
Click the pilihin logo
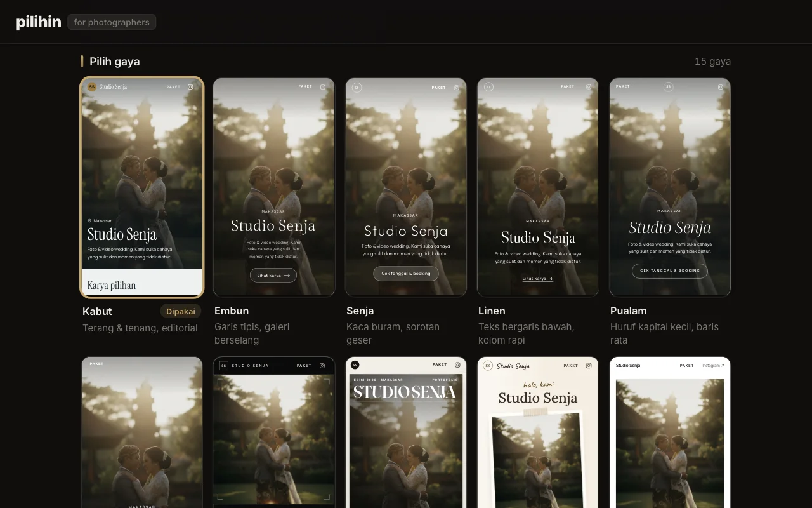pyautogui.click(x=39, y=22)
